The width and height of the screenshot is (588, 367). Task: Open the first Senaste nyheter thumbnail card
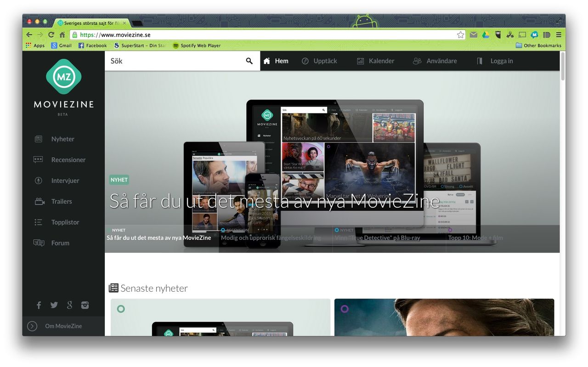[x=220, y=317]
